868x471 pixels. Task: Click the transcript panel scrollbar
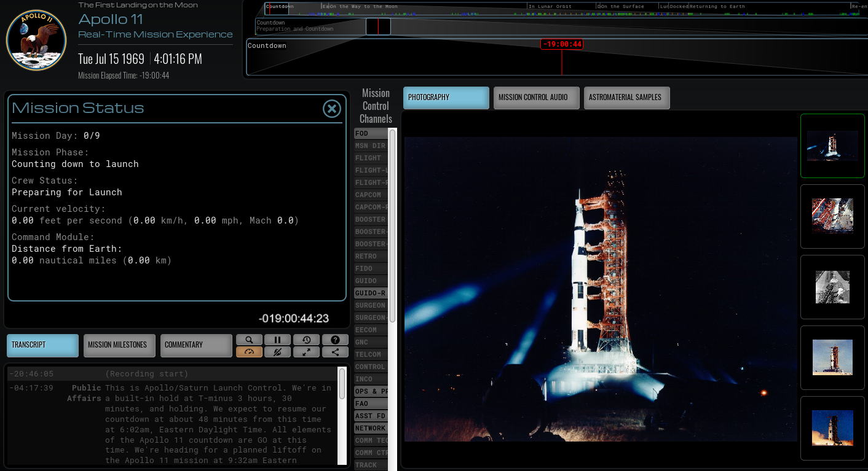[x=342, y=384]
